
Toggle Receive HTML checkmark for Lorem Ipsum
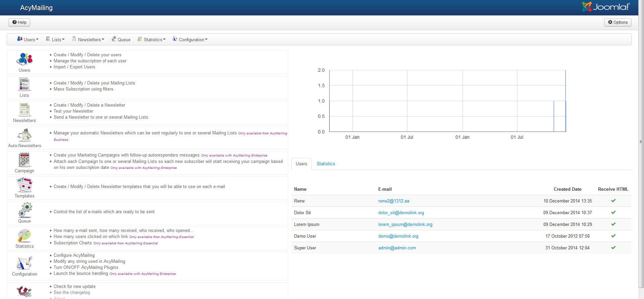click(x=613, y=224)
